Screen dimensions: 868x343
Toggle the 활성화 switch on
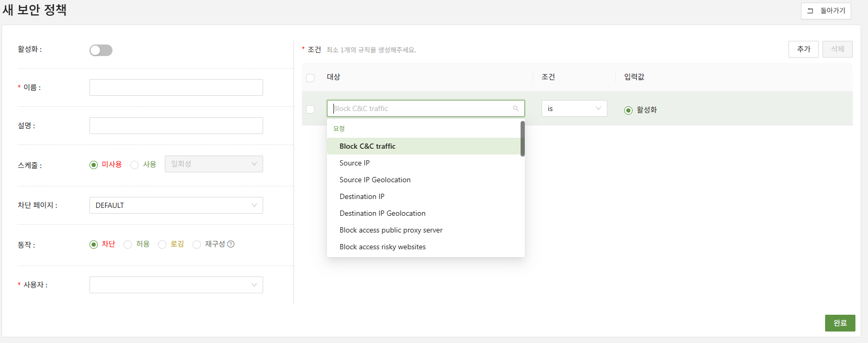pos(101,50)
